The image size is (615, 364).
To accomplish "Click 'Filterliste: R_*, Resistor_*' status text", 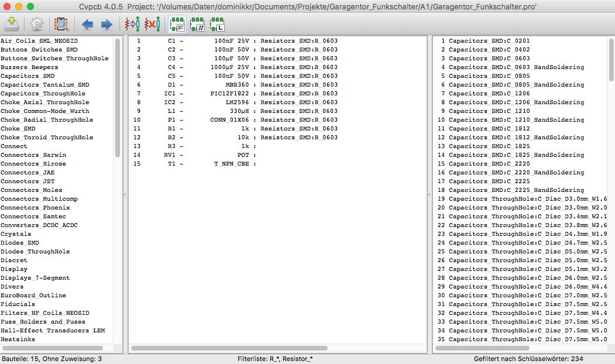I will [x=275, y=359].
